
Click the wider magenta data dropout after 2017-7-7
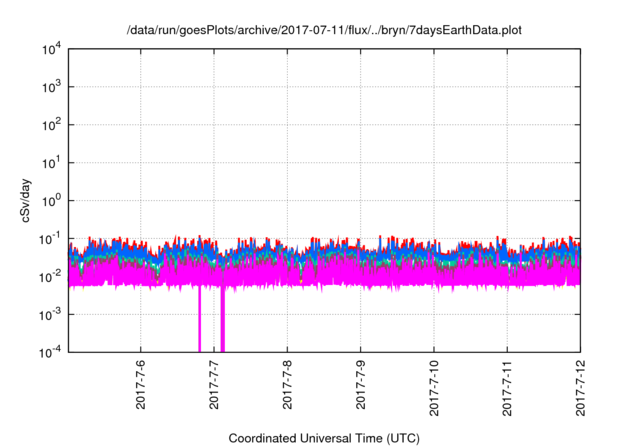coord(222,319)
